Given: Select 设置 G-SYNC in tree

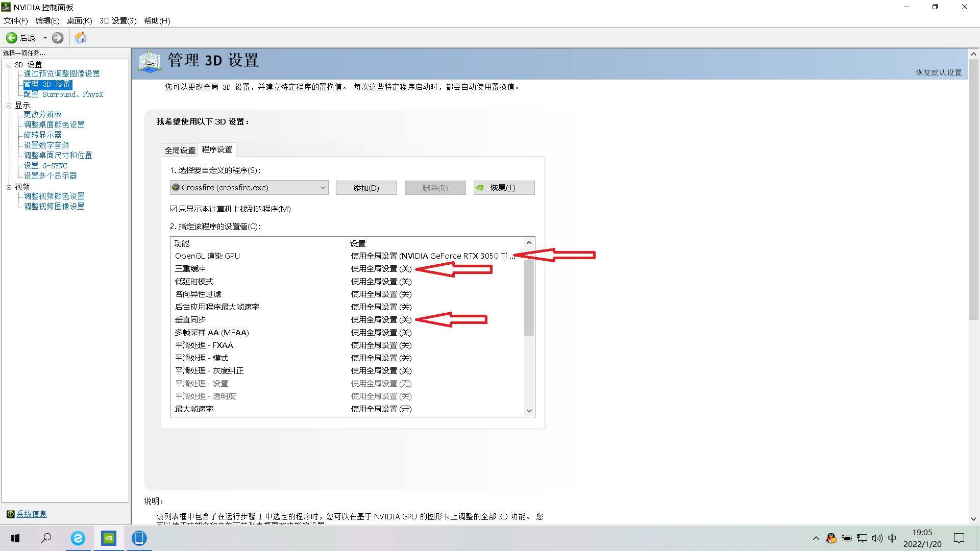Looking at the screenshot, I should 45,166.
